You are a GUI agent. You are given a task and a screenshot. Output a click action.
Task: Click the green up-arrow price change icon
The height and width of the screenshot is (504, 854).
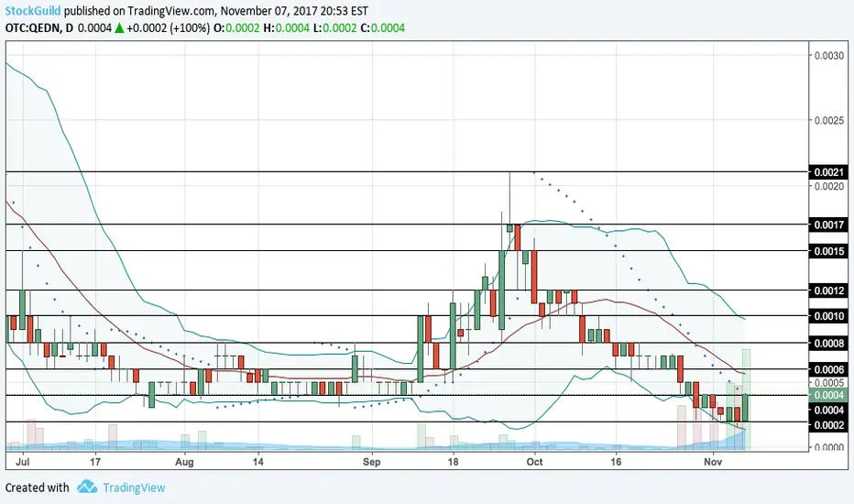click(x=119, y=27)
